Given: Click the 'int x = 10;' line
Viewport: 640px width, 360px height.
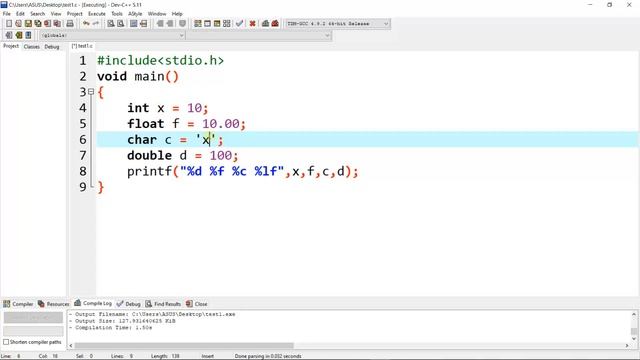Looking at the screenshot, I should tap(168, 108).
